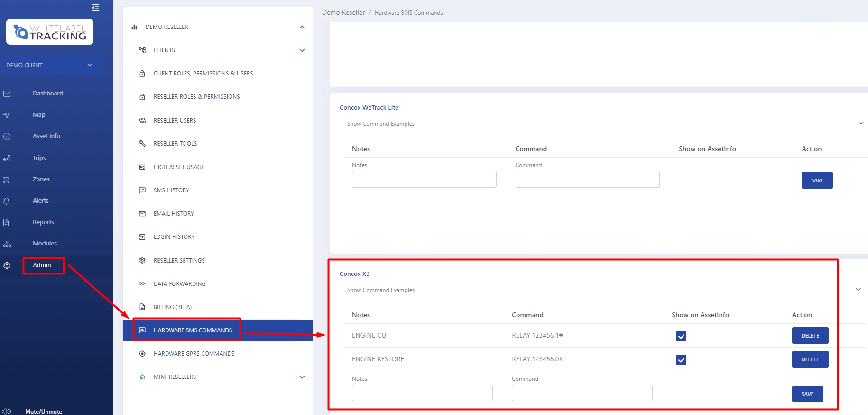Uncheck Show on AssetInfo for ENGINE RESTORE
This screenshot has width=868, height=415.
681,360
